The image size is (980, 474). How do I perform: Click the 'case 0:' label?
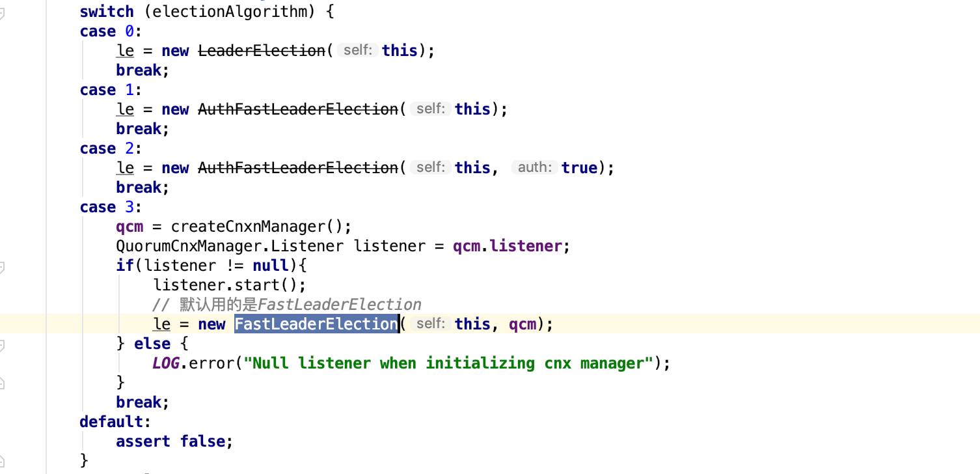click(111, 31)
